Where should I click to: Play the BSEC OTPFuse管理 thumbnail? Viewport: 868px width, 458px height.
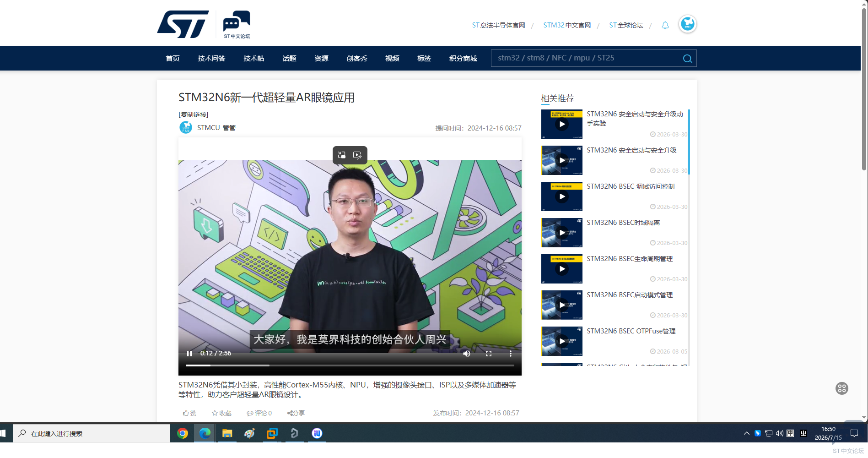pyautogui.click(x=562, y=341)
